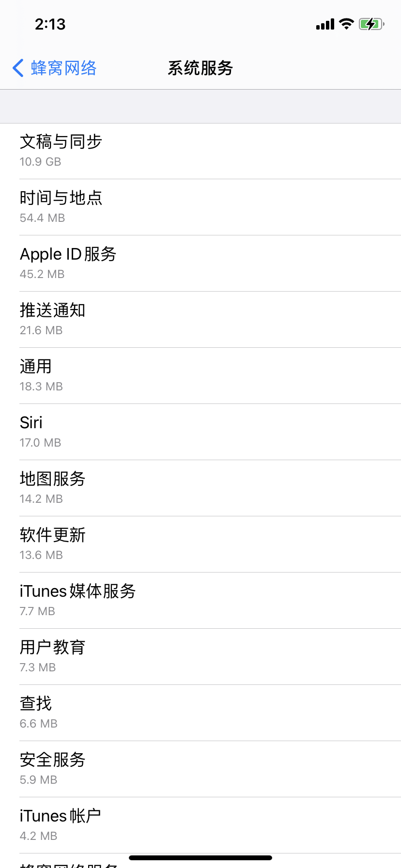Image resolution: width=401 pixels, height=868 pixels.
Task: Select the 文稿与同步 row
Action: coord(200,151)
